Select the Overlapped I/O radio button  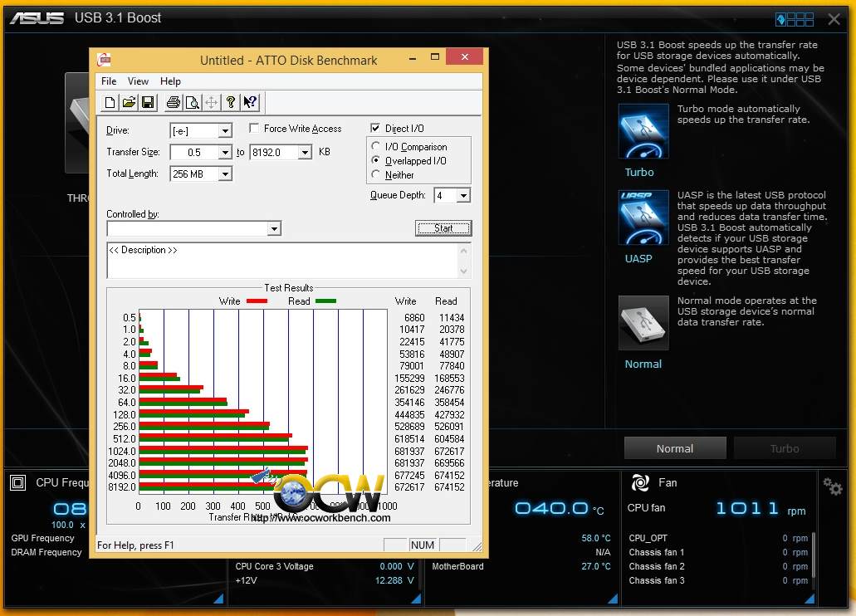(x=375, y=160)
